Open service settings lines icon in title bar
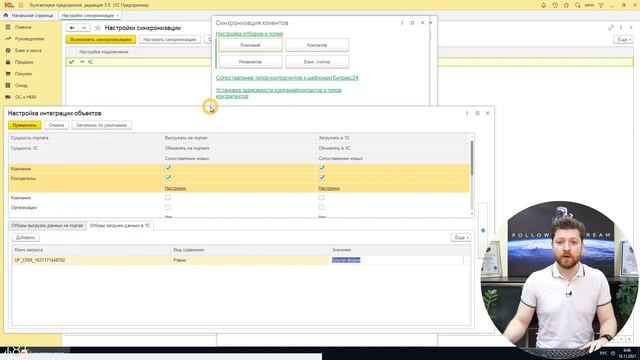Image resolution: width=640 pixels, height=360 pixels. (601, 5)
